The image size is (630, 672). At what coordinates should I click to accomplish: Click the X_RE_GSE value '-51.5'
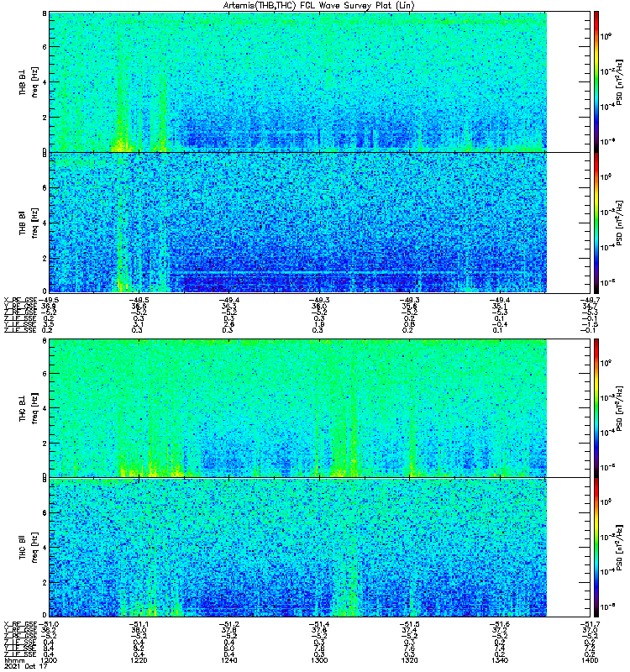pos(409,624)
